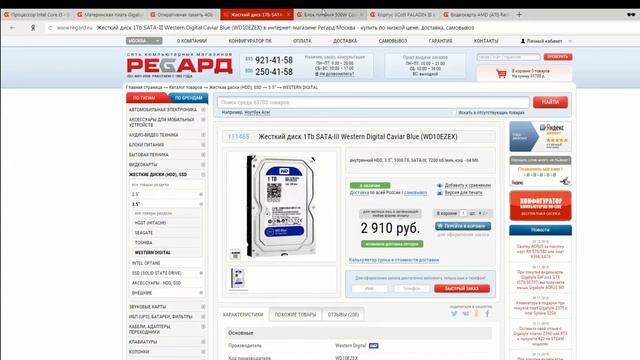
Task: Open the shopping cart icon in the header
Action: point(501,73)
